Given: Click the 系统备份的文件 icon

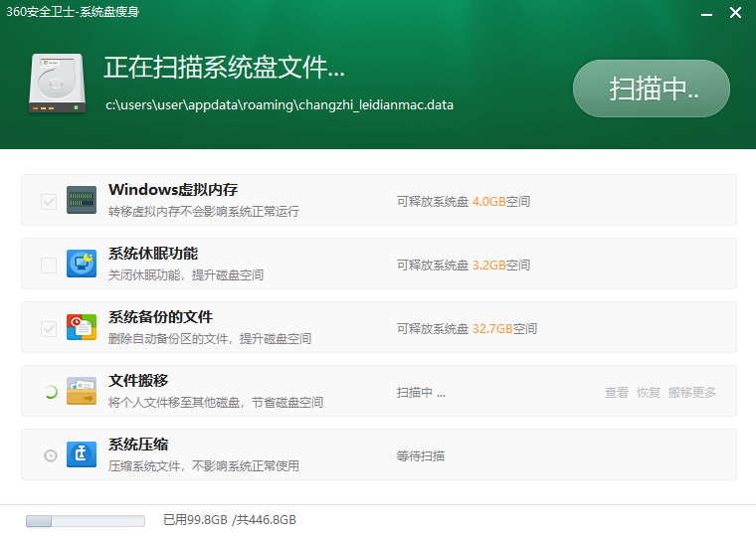Looking at the screenshot, I should tap(82, 328).
